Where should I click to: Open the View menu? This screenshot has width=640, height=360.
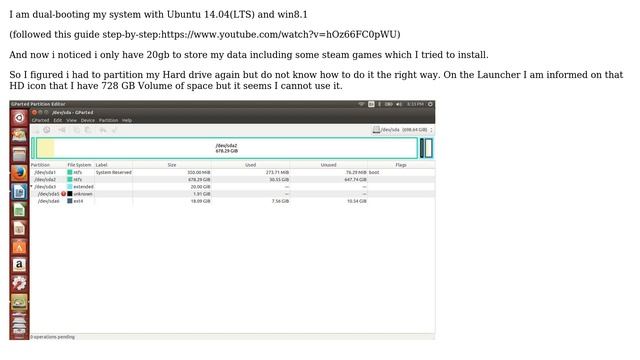71,120
